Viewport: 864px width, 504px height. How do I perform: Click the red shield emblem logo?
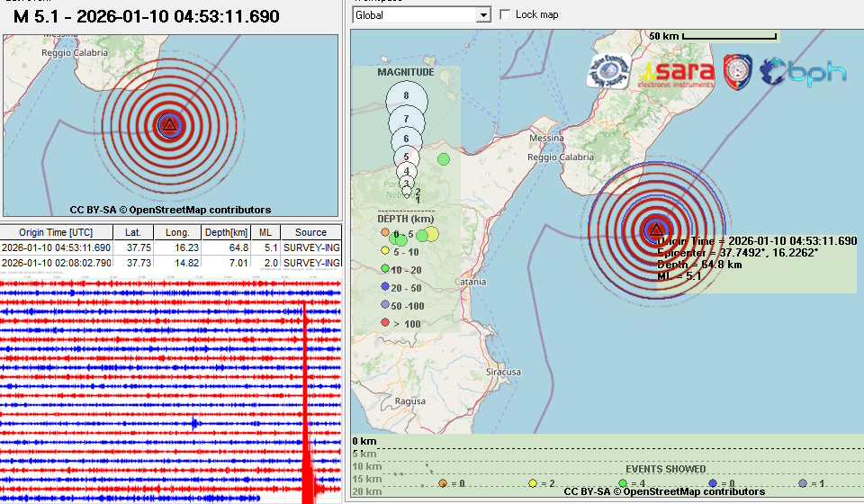[x=738, y=72]
